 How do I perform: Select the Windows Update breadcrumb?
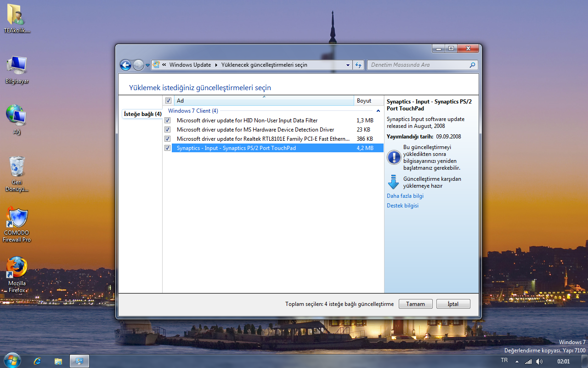(190, 65)
